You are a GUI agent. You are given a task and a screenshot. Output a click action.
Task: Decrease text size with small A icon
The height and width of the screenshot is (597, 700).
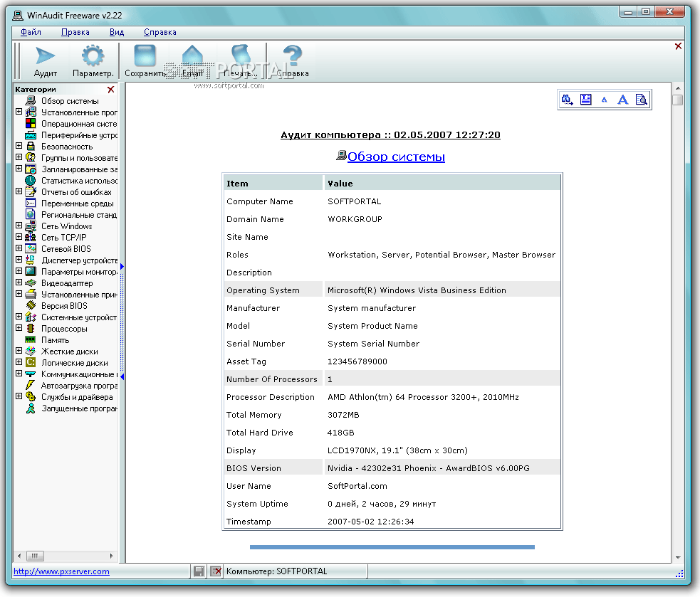pyautogui.click(x=604, y=100)
